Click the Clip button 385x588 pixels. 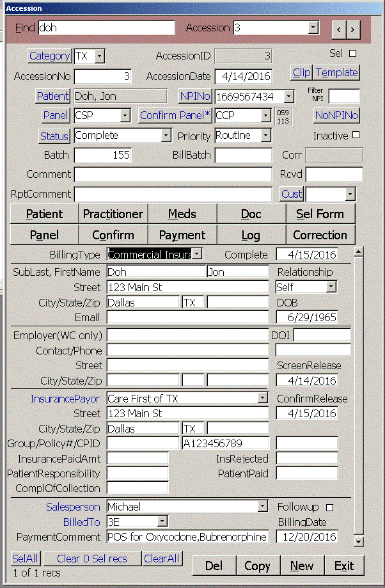coord(301,72)
